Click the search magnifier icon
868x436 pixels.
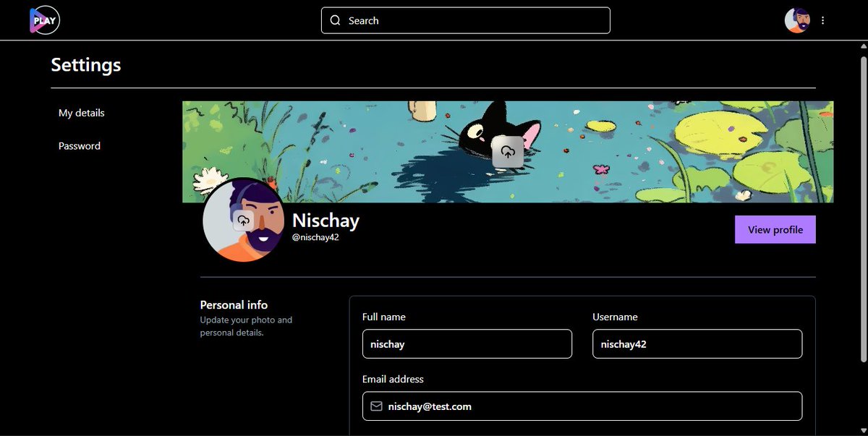pos(335,20)
